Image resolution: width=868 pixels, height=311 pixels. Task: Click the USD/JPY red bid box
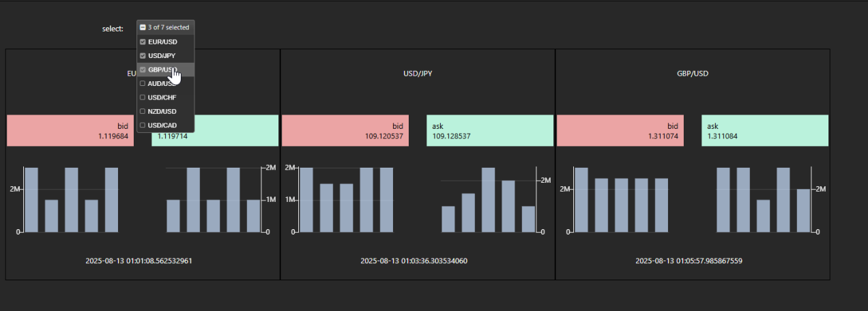pos(345,131)
